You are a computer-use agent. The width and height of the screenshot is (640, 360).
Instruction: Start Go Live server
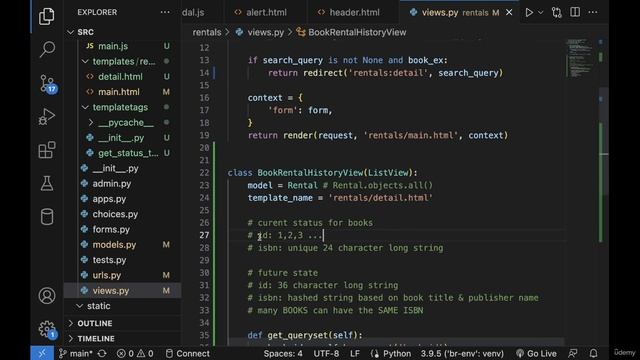[x=536, y=353]
